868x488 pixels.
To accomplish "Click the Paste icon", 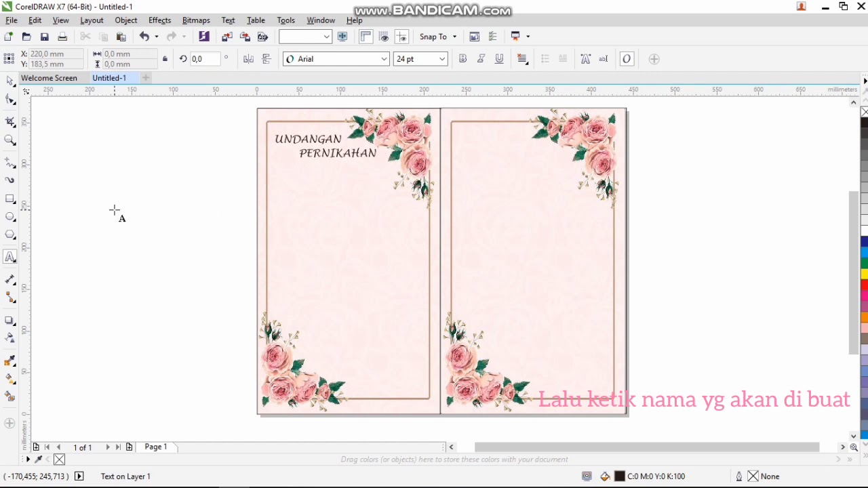I will click(x=121, y=37).
